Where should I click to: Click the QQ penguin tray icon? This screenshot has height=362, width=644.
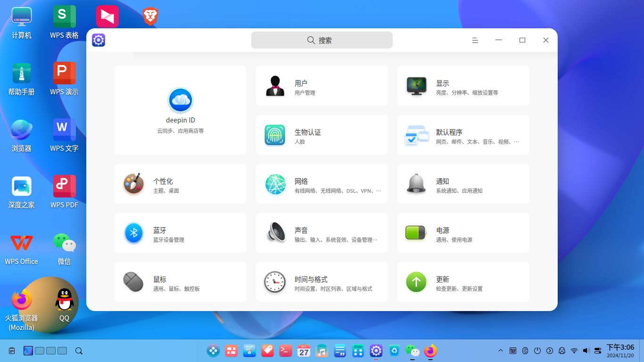562,351
